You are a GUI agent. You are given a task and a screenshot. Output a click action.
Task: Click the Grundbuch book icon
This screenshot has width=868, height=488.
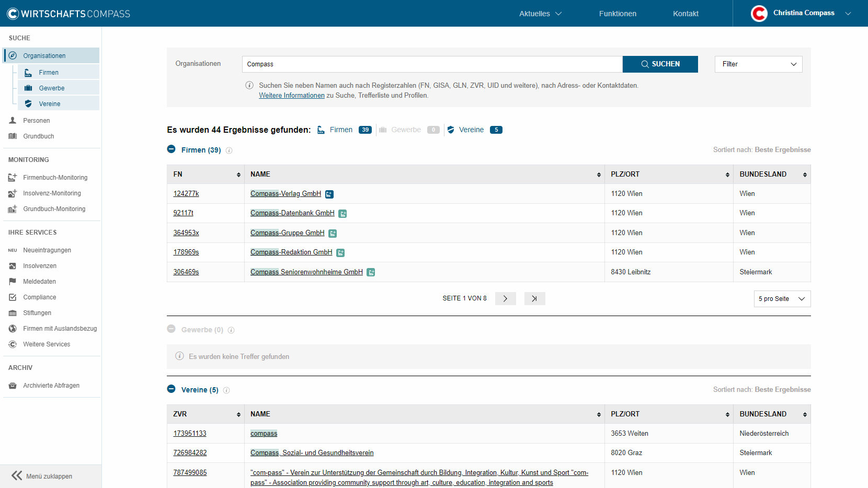tap(13, 136)
